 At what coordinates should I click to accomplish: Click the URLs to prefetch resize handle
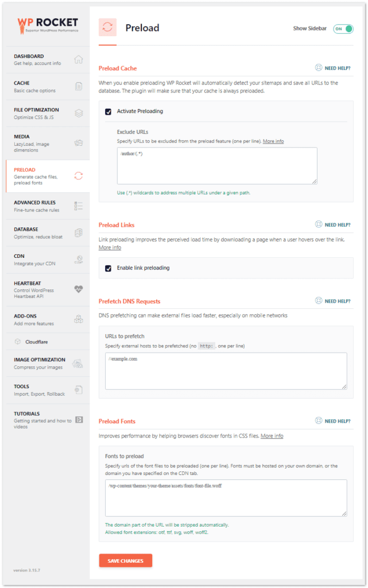coord(344,386)
